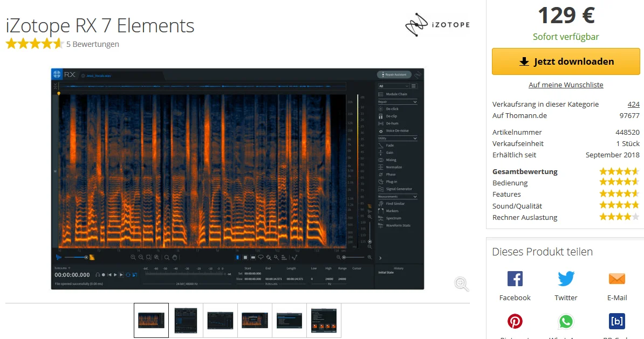Image resolution: width=644 pixels, height=339 pixels.
Task: Share the product via E-Mail
Action: pyautogui.click(x=617, y=279)
